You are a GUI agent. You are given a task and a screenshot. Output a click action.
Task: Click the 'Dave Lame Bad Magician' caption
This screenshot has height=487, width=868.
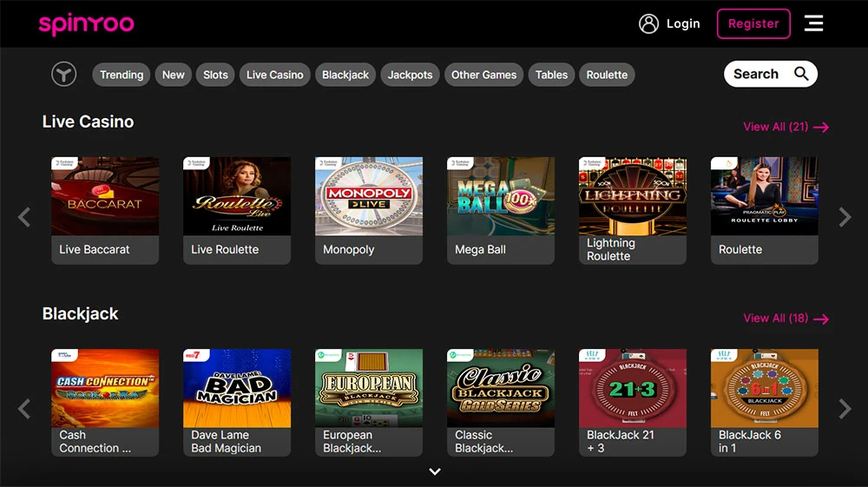click(x=226, y=442)
